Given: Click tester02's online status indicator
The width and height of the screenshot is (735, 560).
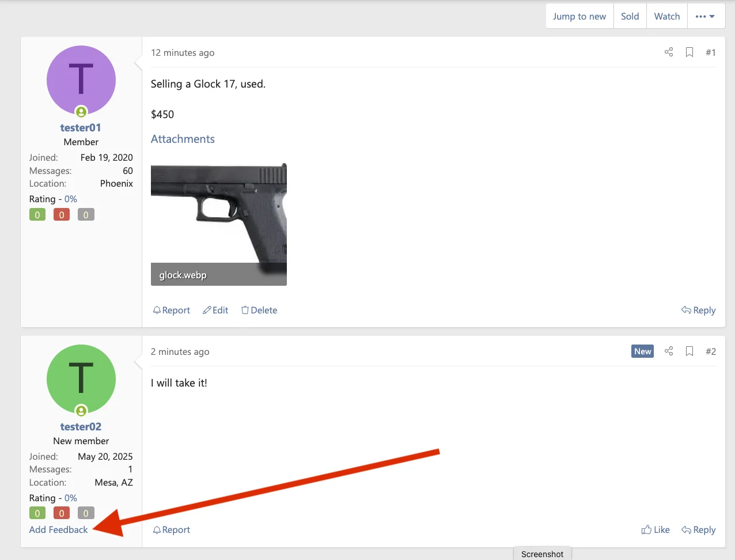Looking at the screenshot, I should pyautogui.click(x=81, y=411).
